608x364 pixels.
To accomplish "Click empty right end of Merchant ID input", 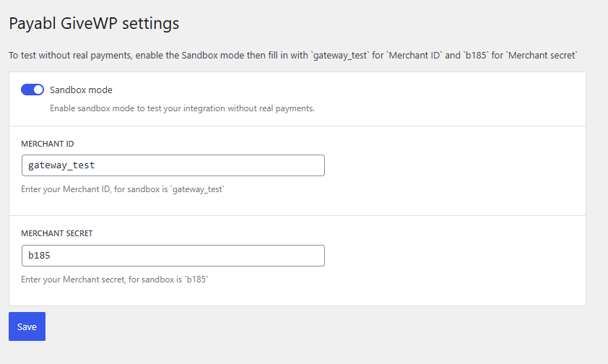I will point(289,165).
